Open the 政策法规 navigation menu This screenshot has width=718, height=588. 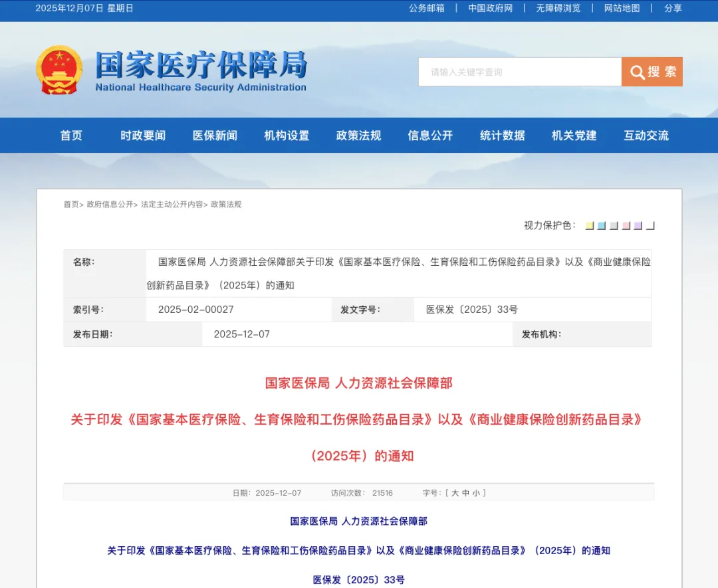pos(358,136)
